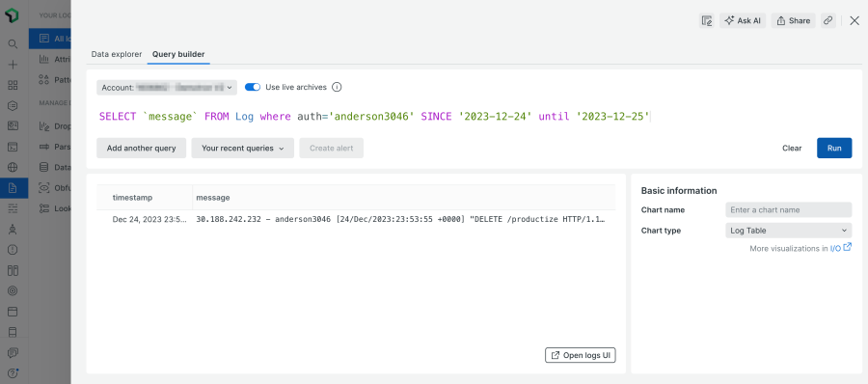The height and width of the screenshot is (384, 868).
Task: Open the I/O external link icon
Action: click(x=848, y=247)
